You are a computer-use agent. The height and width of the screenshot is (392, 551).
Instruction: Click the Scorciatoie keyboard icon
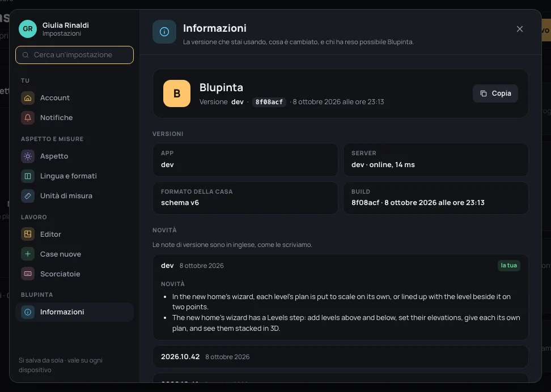(x=28, y=274)
